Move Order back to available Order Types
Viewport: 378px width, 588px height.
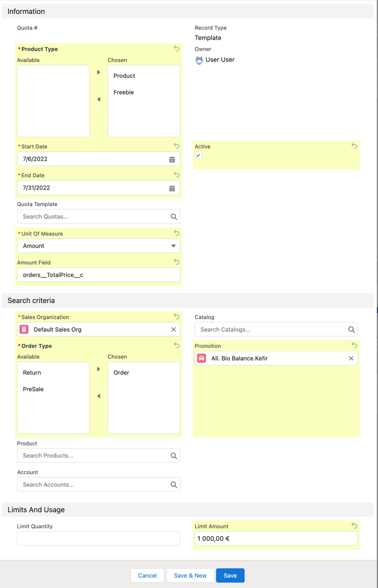pos(98,395)
